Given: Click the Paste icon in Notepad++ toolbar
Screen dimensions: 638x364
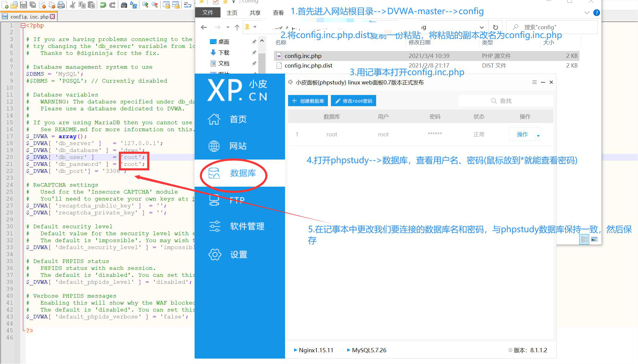Looking at the screenshot, I should (91, 5).
